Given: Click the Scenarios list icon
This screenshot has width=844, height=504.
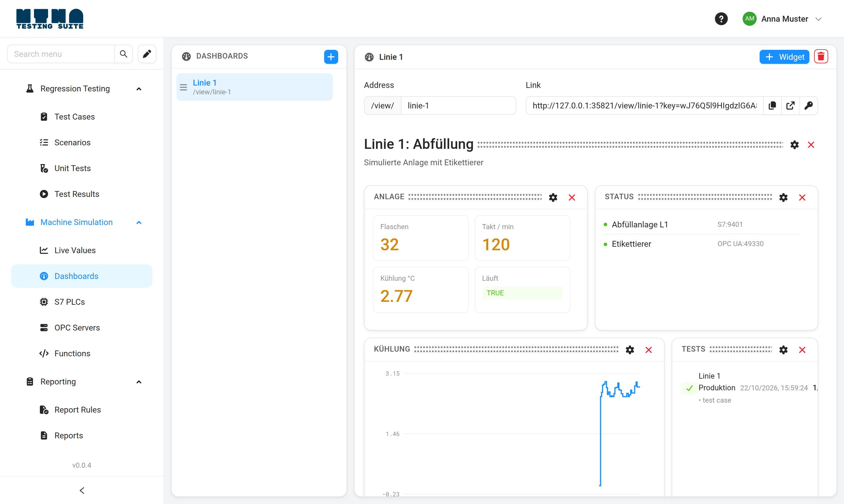Looking at the screenshot, I should click(44, 142).
